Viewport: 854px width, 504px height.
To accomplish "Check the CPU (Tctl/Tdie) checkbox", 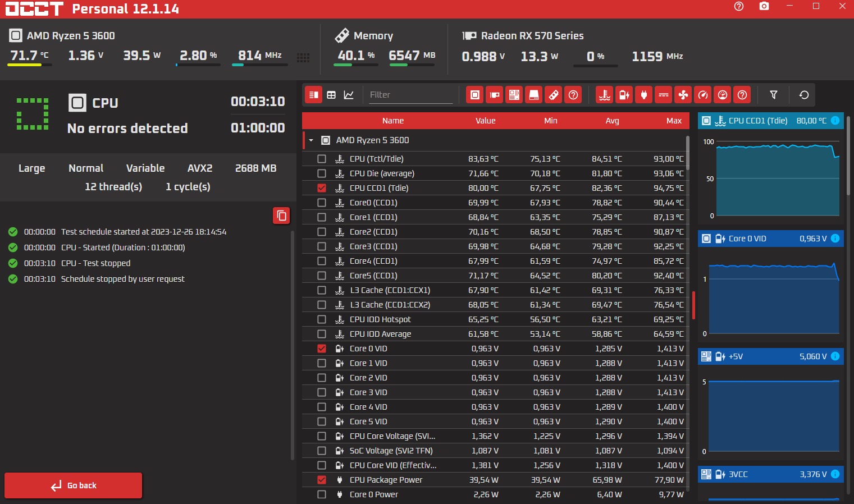I will pos(322,159).
